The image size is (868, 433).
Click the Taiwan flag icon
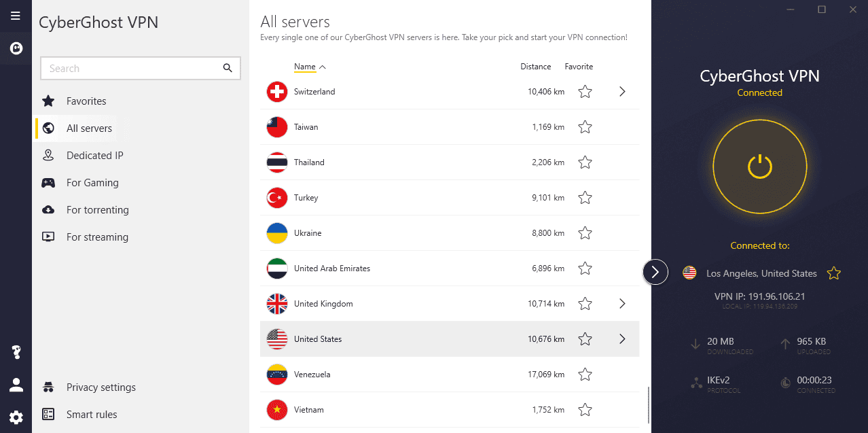click(277, 127)
